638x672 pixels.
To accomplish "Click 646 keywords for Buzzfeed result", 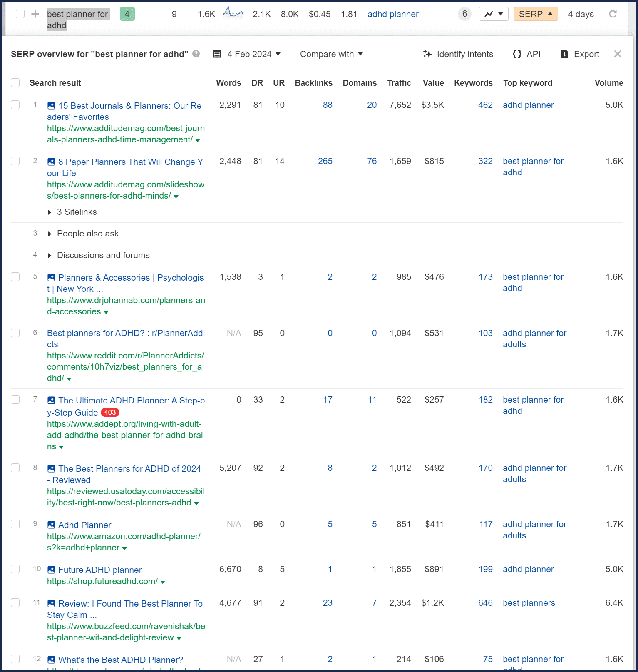I will pos(485,603).
